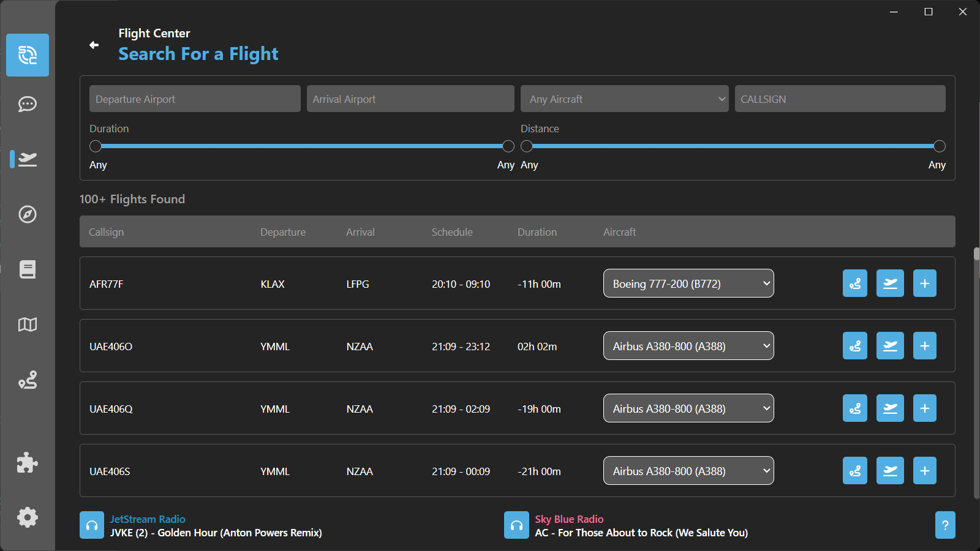Open the folded map sidebar icon

[x=28, y=324]
